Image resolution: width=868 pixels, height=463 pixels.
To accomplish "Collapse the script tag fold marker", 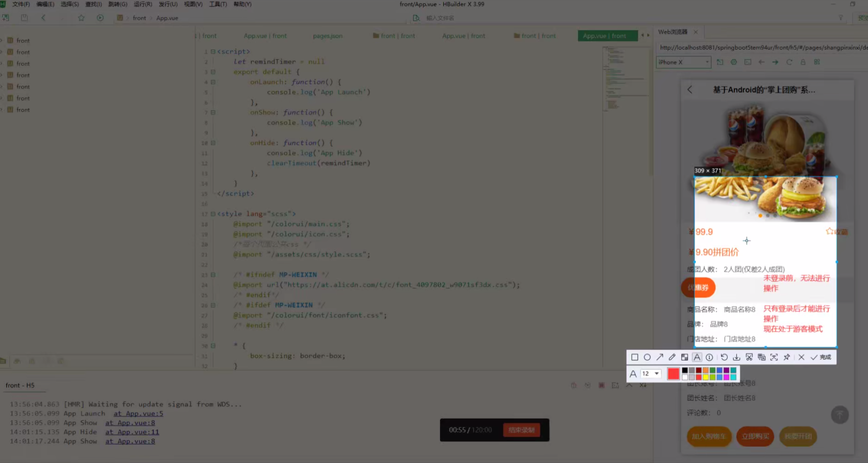I will coord(213,51).
